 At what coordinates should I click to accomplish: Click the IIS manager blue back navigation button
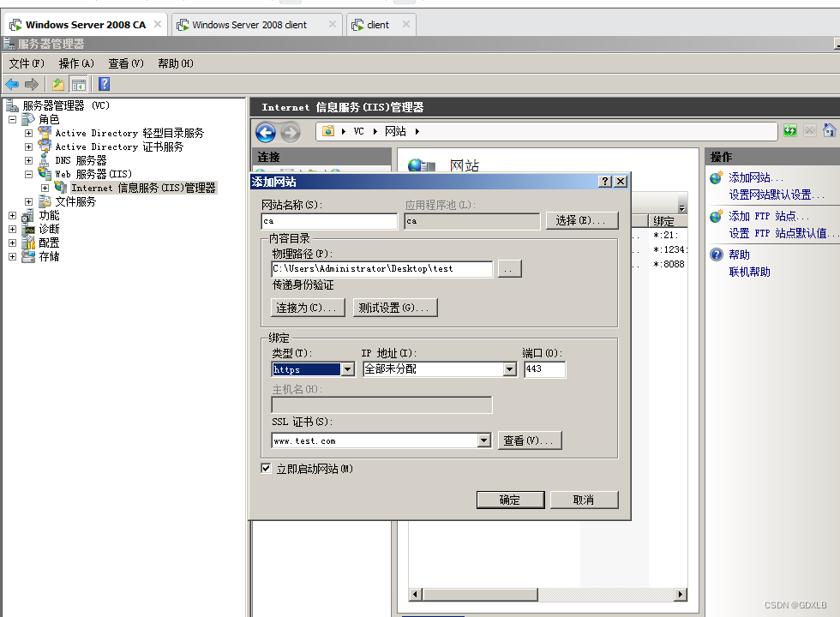point(266,132)
